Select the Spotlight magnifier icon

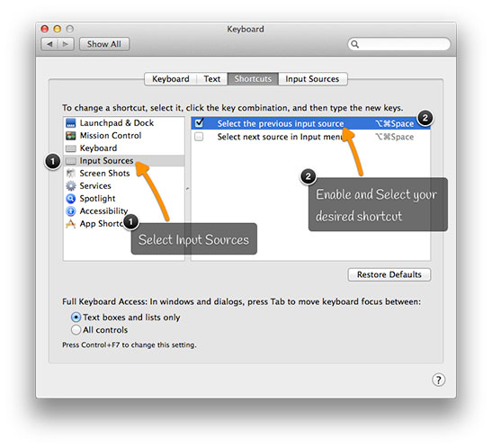click(71, 198)
